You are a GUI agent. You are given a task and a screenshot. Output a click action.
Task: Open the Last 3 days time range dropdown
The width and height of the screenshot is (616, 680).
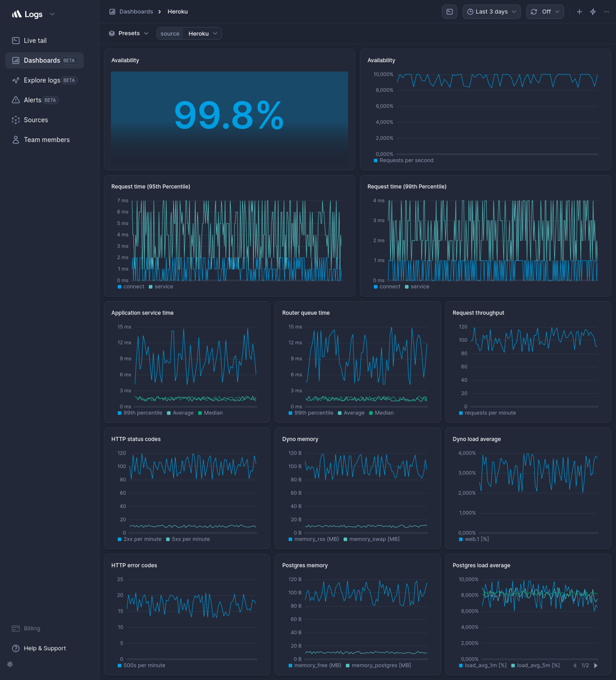click(492, 12)
